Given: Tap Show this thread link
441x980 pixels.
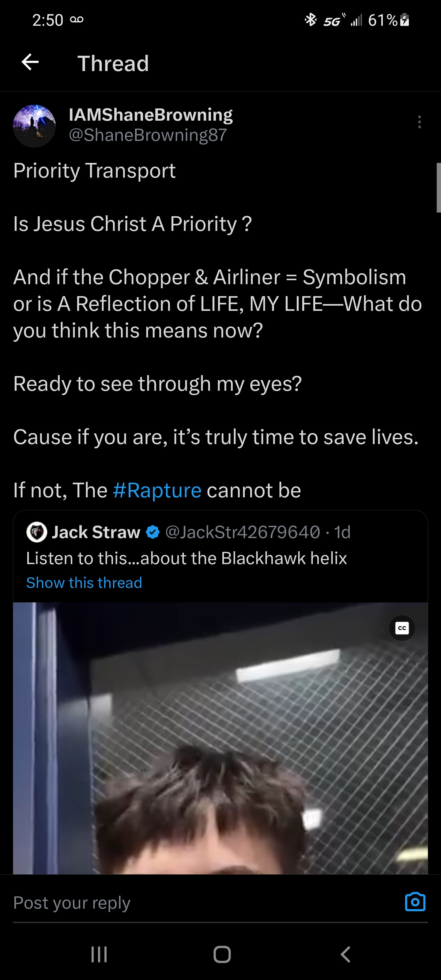Looking at the screenshot, I should coord(84,583).
